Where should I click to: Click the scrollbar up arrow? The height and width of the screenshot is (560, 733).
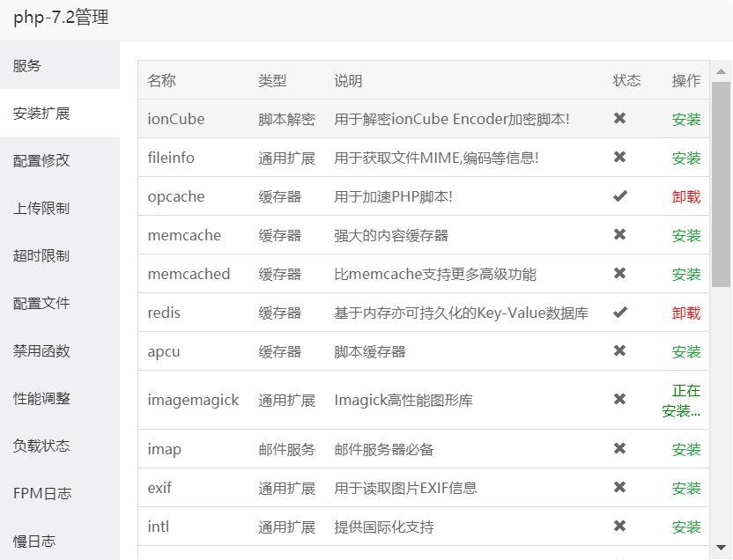721,71
